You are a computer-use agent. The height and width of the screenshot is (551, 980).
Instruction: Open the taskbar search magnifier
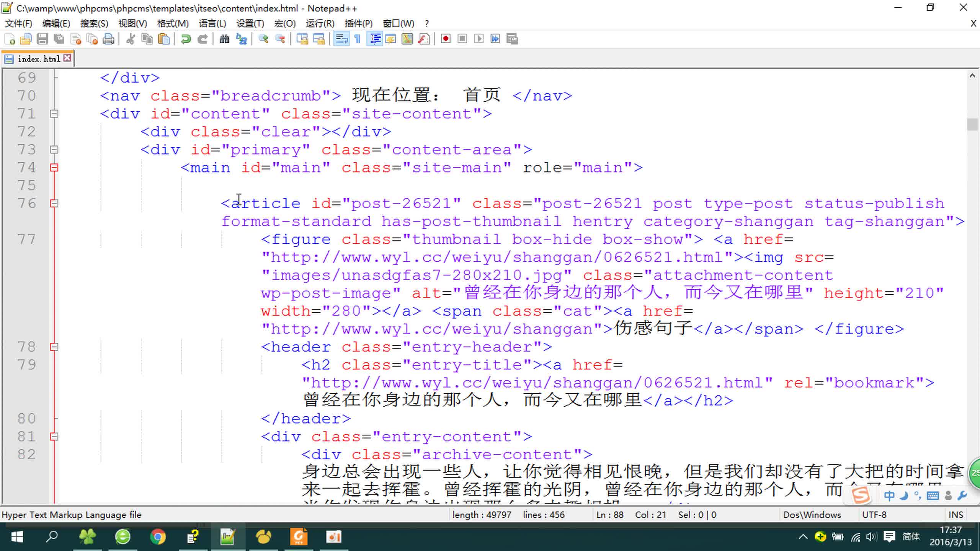click(52, 536)
